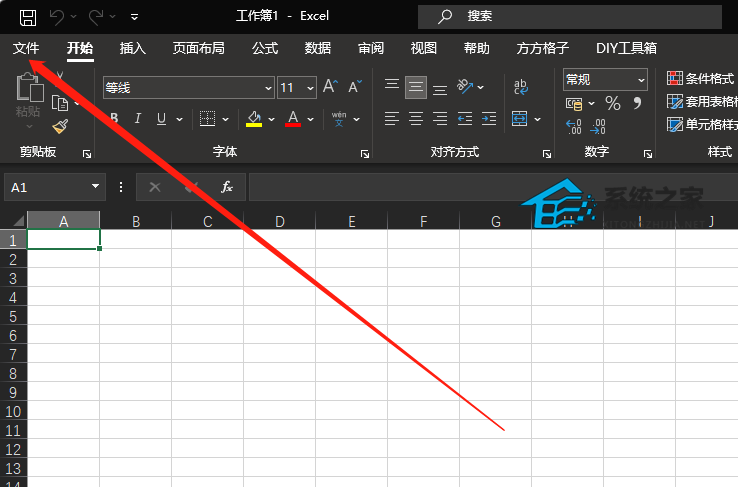Open the 等线 font name dropdown

coord(268,88)
